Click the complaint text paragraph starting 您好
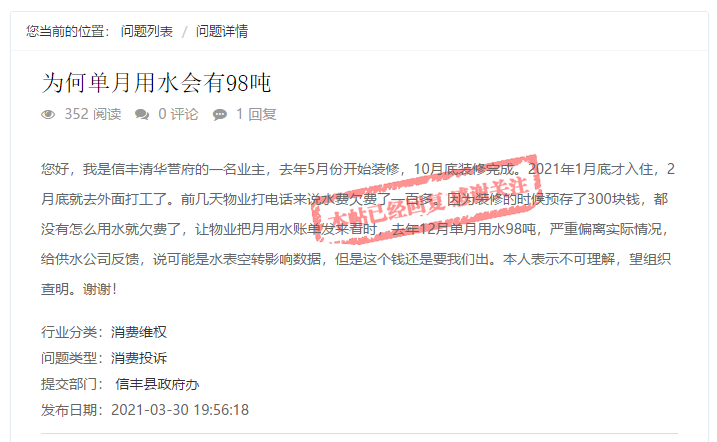 coord(358,229)
